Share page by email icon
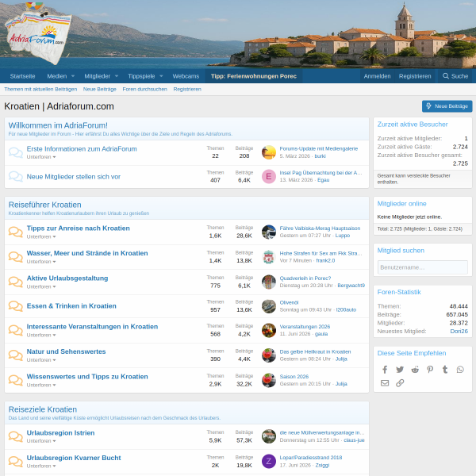This screenshot has width=476, height=476. point(385,383)
